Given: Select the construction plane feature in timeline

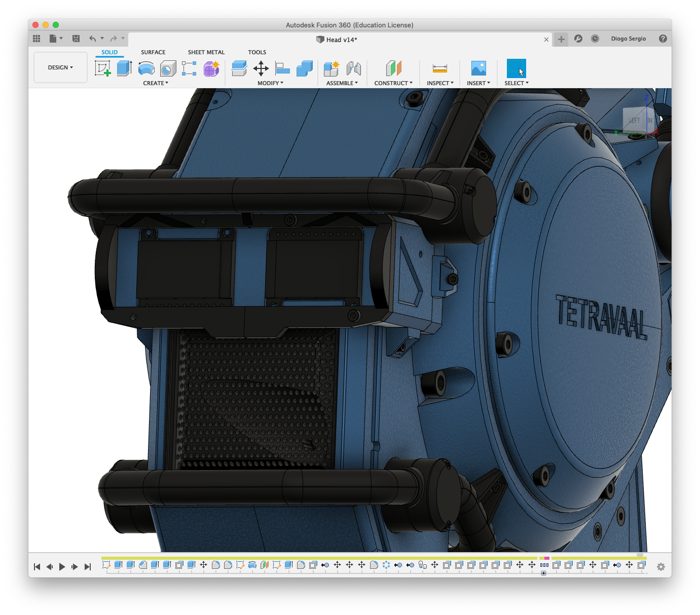Looking at the screenshot, I should [x=265, y=565].
